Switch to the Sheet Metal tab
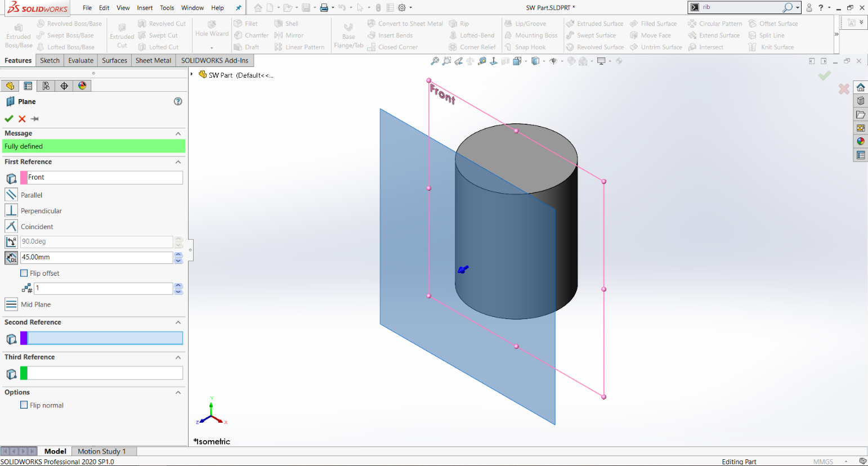Viewport: 868px width, 466px height. click(153, 60)
